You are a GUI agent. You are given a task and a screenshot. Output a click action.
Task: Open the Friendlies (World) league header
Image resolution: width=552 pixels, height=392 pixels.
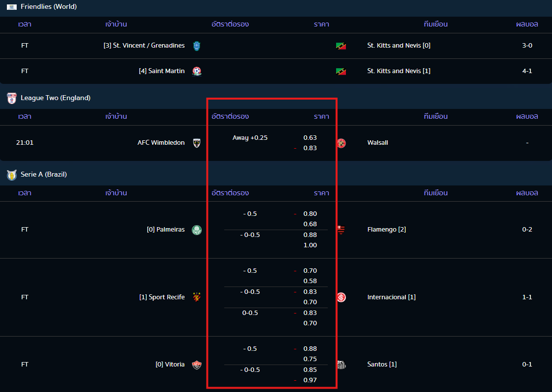276,7
